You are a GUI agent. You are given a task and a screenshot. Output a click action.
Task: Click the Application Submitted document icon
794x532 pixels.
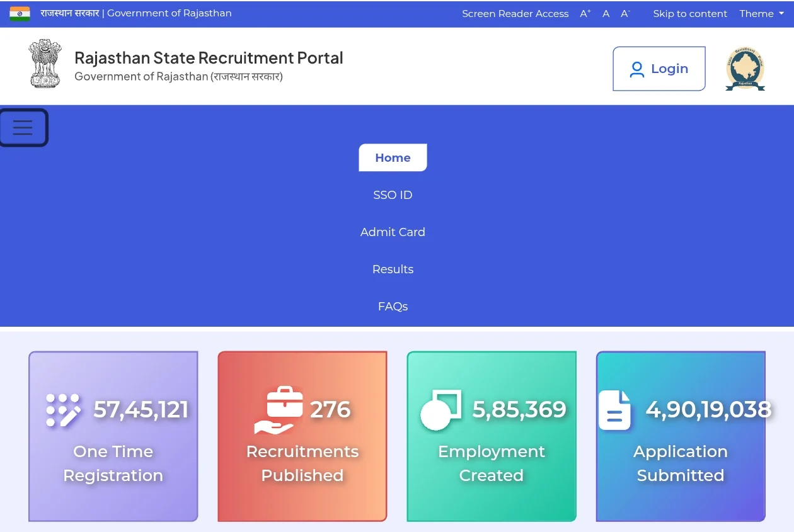614,410
